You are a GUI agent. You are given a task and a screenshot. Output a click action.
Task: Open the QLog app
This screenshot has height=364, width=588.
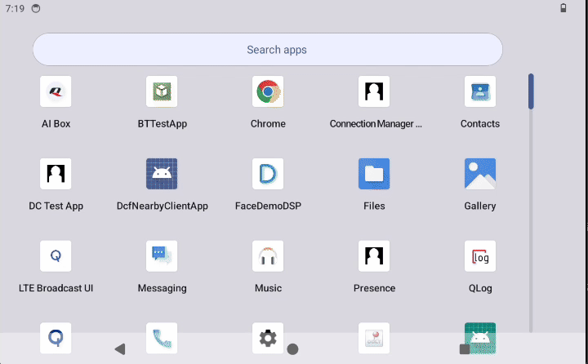tap(480, 256)
